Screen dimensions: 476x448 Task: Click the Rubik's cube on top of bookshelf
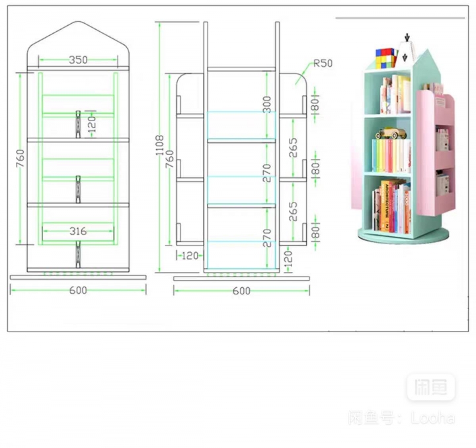tap(385, 58)
